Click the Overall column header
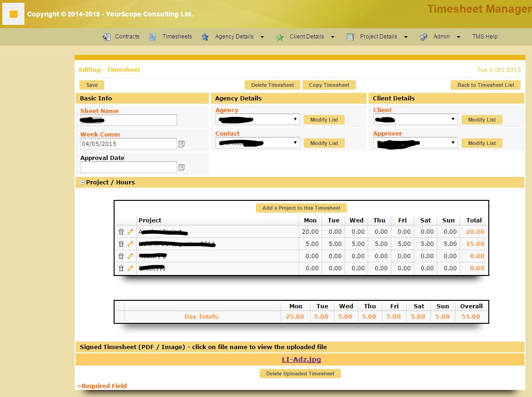Screen dimensions: 532x397 [x=471, y=306]
